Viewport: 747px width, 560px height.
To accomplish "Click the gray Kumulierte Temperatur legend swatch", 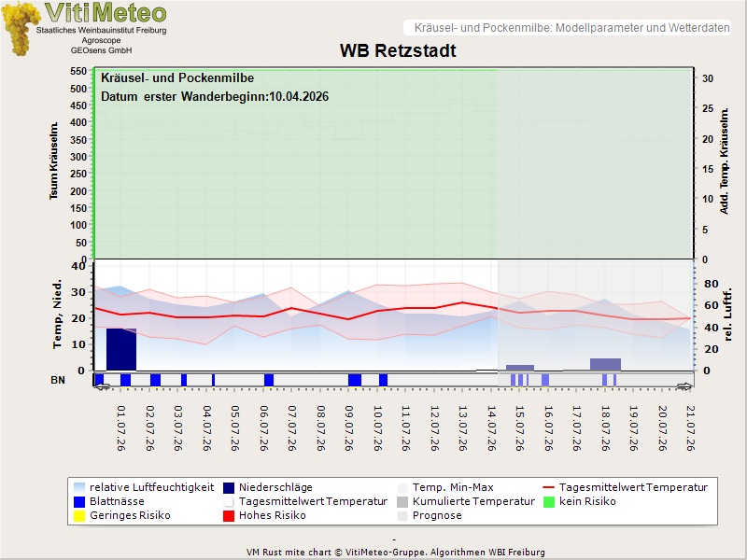I will pyautogui.click(x=402, y=501).
